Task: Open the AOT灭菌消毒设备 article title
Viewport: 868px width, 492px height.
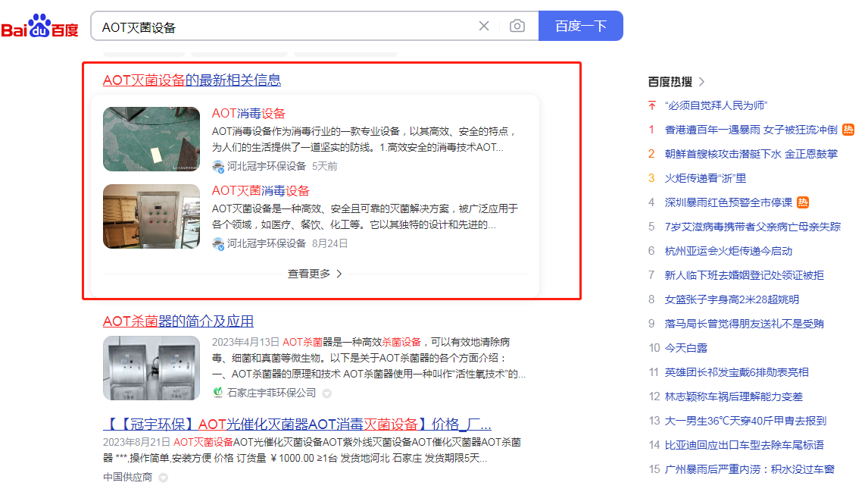Action: [261, 190]
